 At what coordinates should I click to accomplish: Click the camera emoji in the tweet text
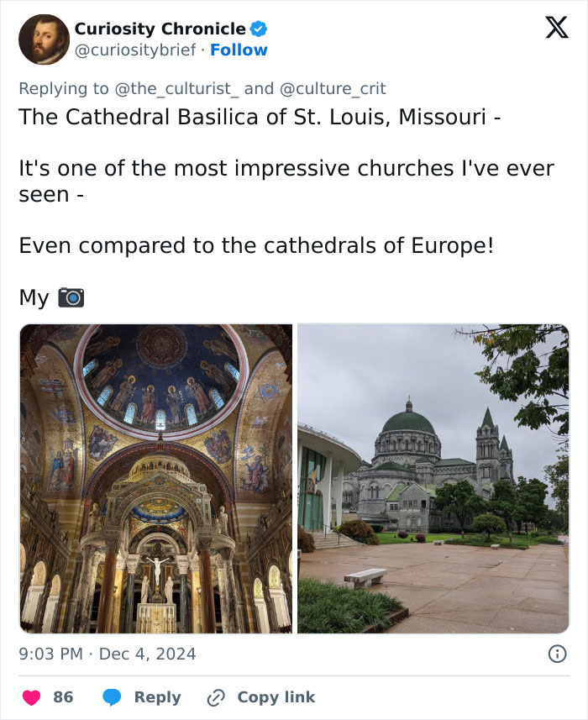point(71,296)
